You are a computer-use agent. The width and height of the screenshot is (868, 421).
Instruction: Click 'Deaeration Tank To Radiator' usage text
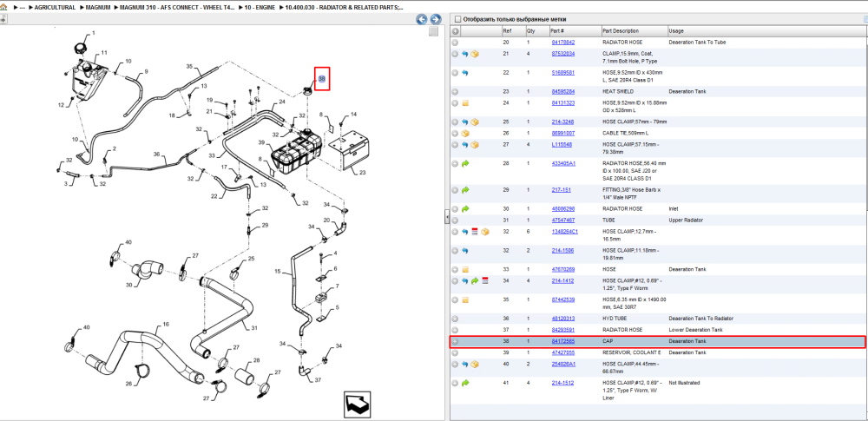[x=700, y=319]
